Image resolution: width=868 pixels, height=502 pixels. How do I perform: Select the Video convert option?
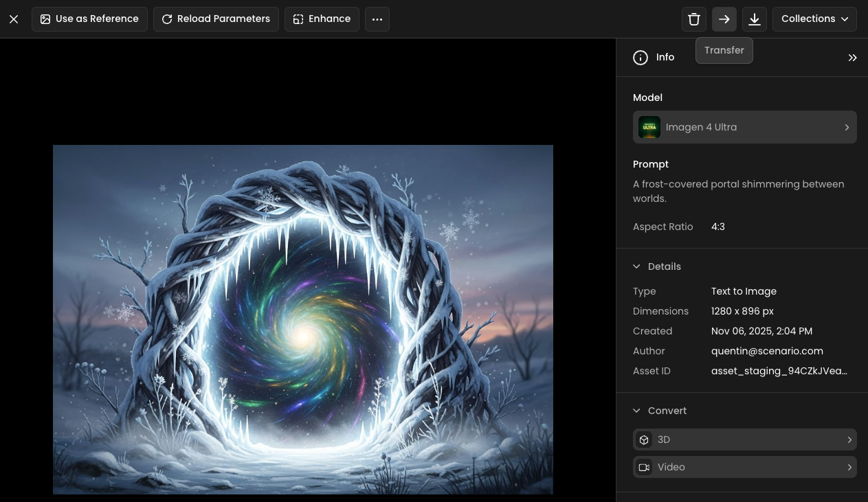(x=744, y=467)
